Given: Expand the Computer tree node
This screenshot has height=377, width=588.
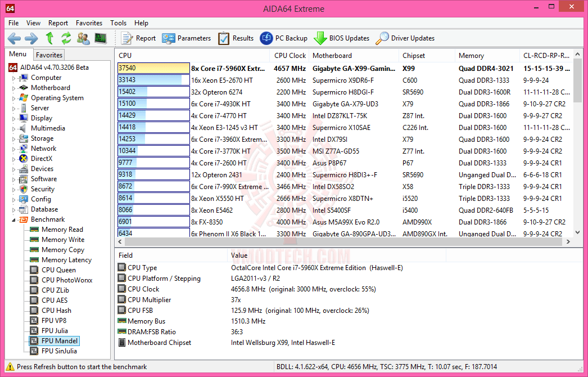Looking at the screenshot, I should [14, 78].
